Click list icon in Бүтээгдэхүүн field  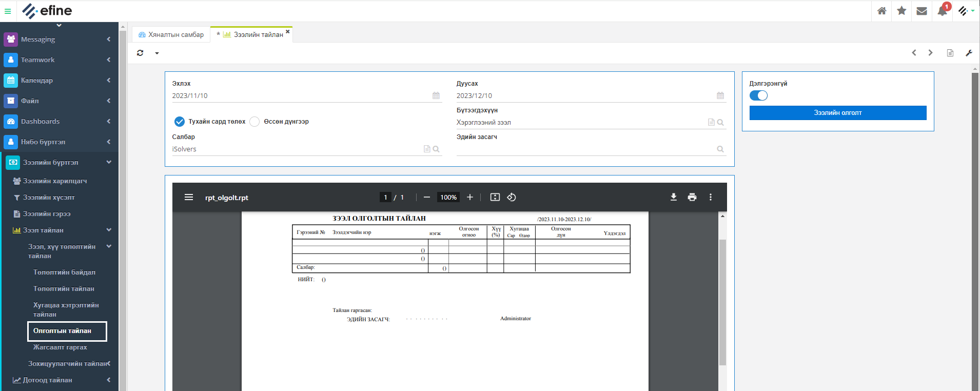pos(711,122)
